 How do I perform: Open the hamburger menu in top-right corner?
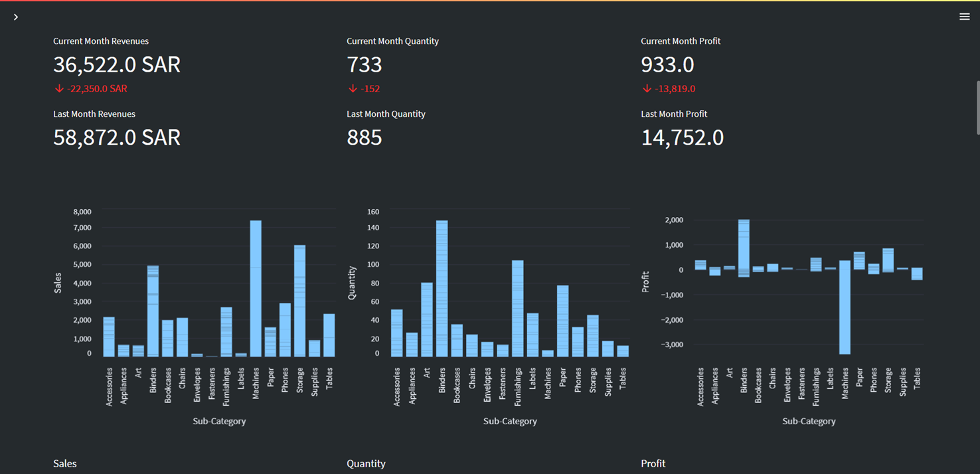964,17
